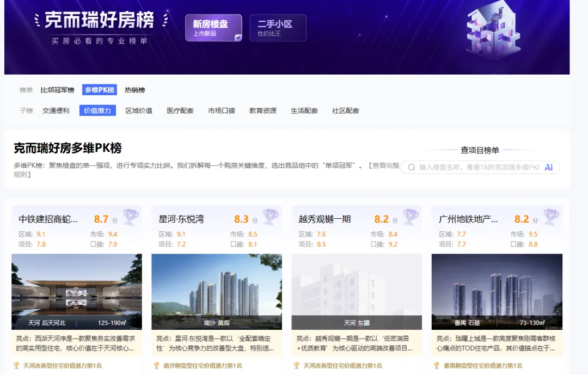Click trophy icon on 星河·东悦湾 card
The image size is (588, 375).
[271, 217]
